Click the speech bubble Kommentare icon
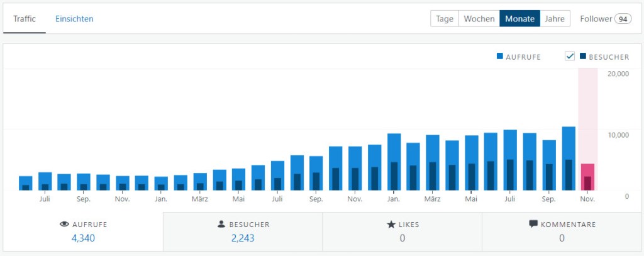The image size is (644, 256). click(x=533, y=224)
